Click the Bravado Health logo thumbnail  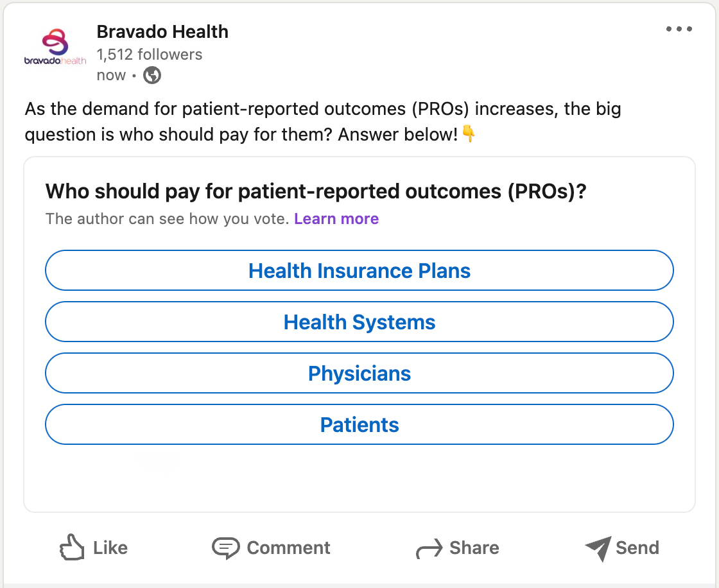point(55,49)
